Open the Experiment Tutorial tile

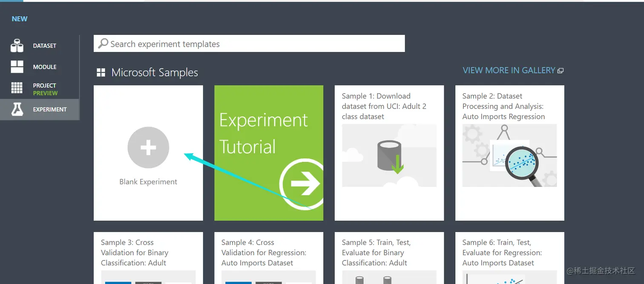pos(269,153)
